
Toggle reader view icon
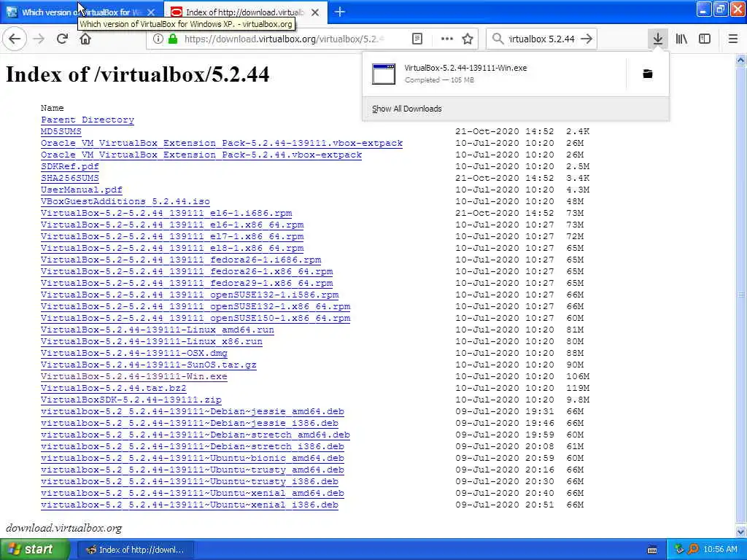click(x=417, y=39)
